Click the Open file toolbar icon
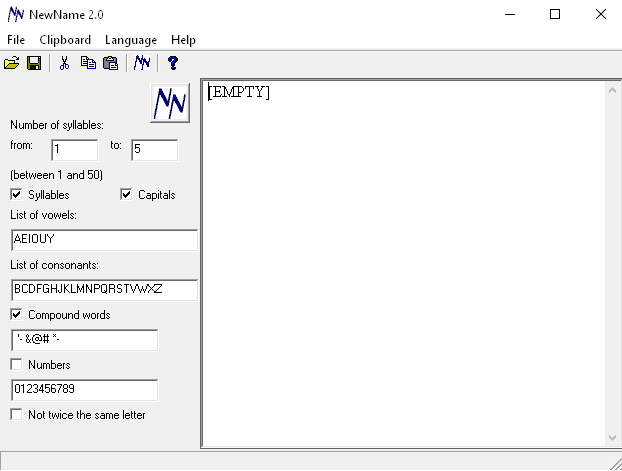 (12, 63)
